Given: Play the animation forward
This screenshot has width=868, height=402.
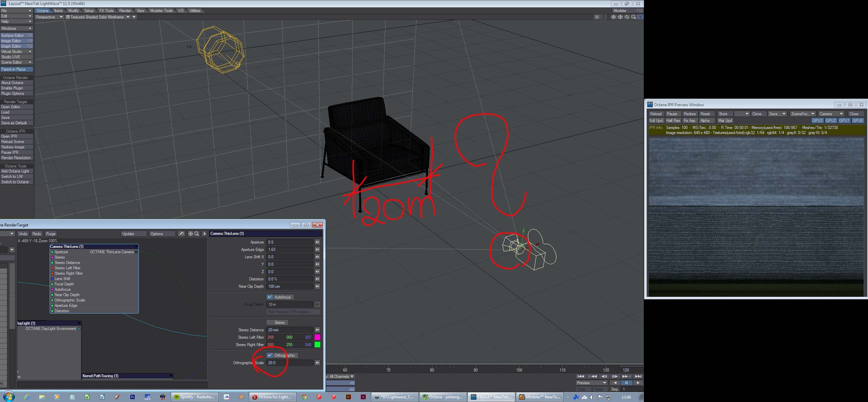Looking at the screenshot, I should point(638,383).
